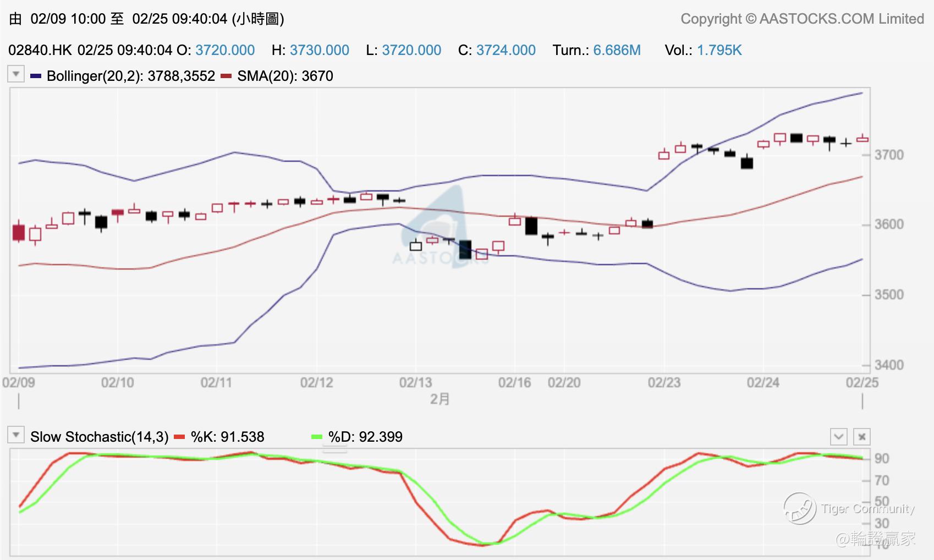The width and height of the screenshot is (934, 560).
Task: Click the blue Bollinger legend color swatch
Action: (x=36, y=76)
